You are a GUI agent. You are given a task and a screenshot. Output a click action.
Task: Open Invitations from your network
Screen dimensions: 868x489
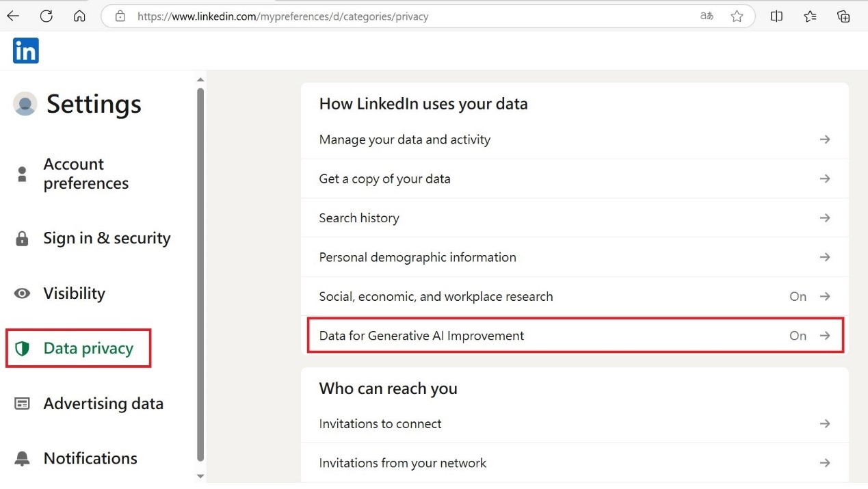pos(575,463)
